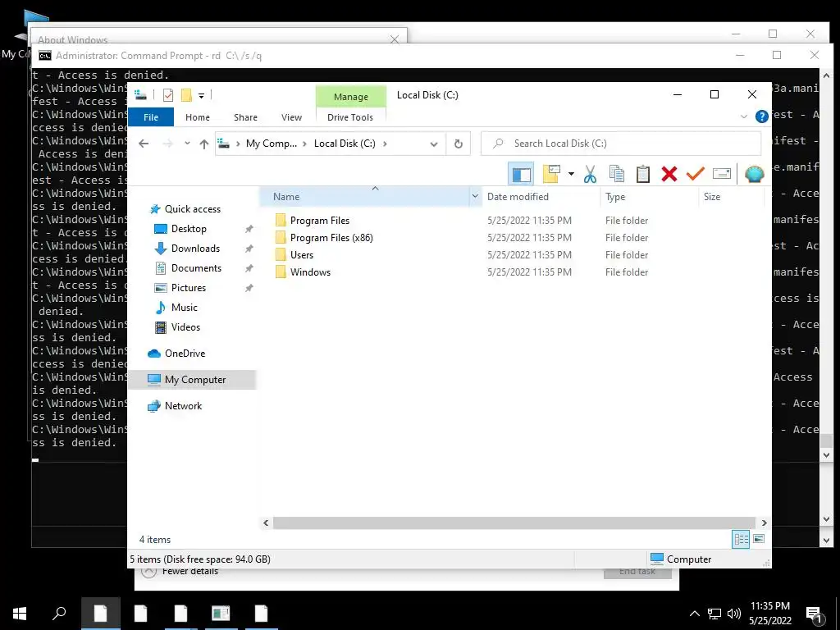Refresh the Local Disk (C:) view

(x=458, y=144)
